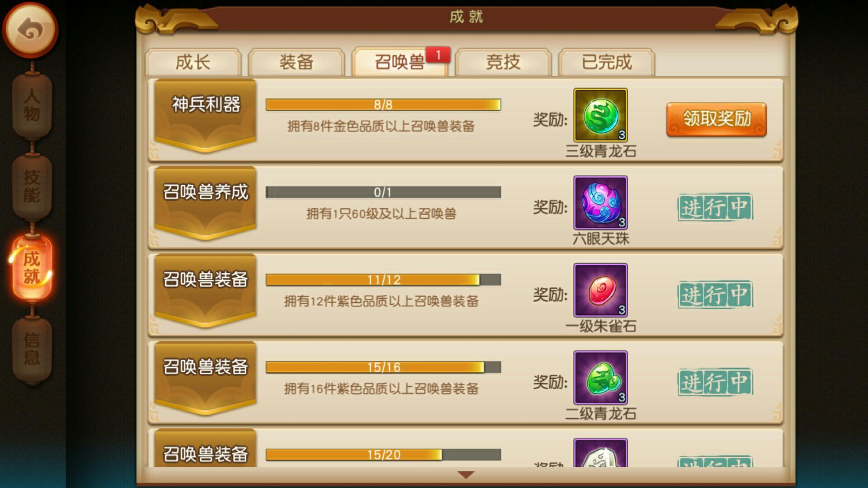Tap the 神兵利器 achievement banner
This screenshot has height=488, width=868.
point(206,115)
